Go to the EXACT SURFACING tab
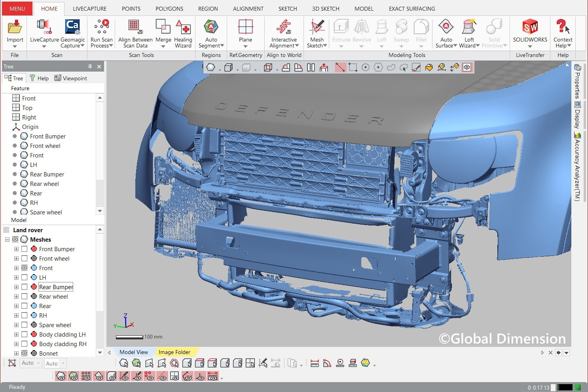588x392 pixels. click(x=412, y=9)
